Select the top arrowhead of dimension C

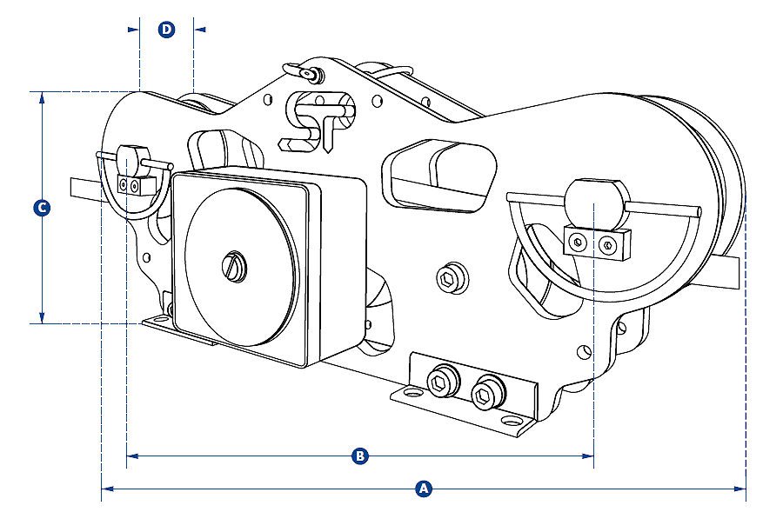click(41, 97)
